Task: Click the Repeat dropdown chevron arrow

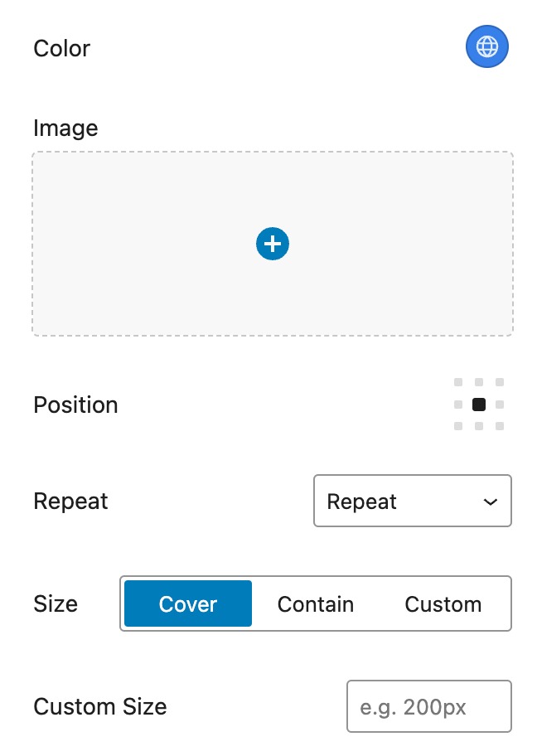Action: pos(491,502)
